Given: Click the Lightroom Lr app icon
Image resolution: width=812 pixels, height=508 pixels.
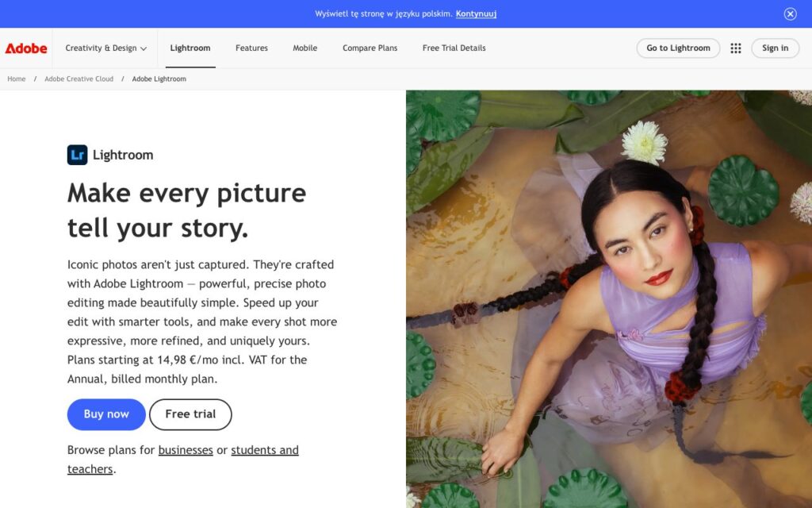Looking at the screenshot, I should 77,155.
